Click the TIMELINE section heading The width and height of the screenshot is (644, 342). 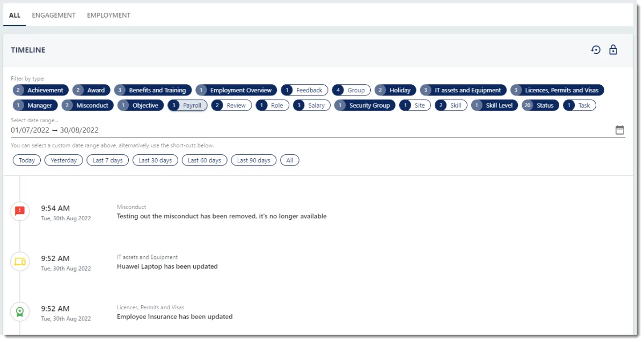point(28,50)
